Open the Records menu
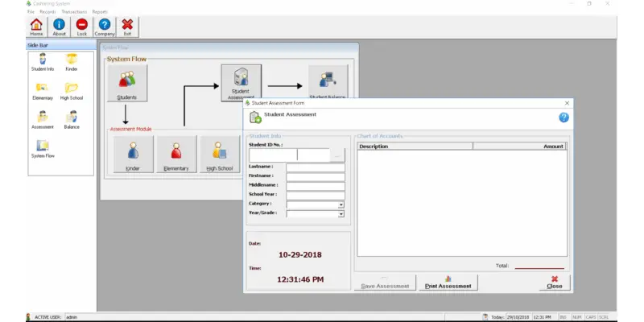This screenshot has width=644, height=322. click(x=47, y=12)
